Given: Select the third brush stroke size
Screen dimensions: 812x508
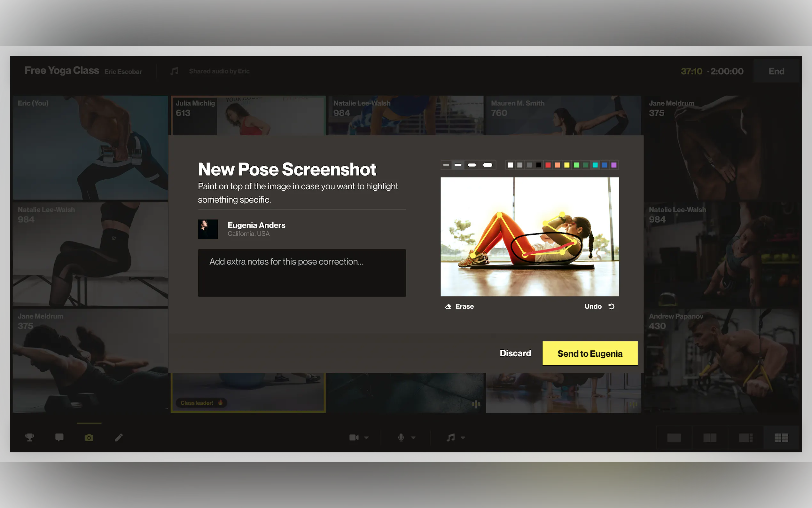Looking at the screenshot, I should [x=472, y=165].
